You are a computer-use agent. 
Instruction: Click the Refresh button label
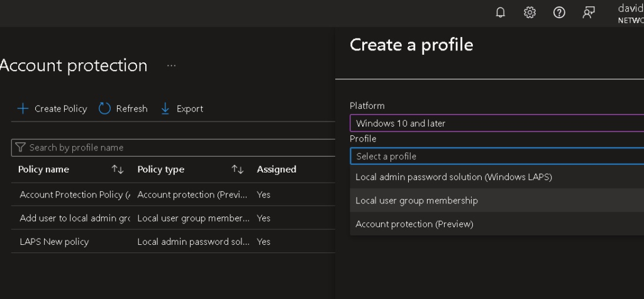tap(131, 108)
